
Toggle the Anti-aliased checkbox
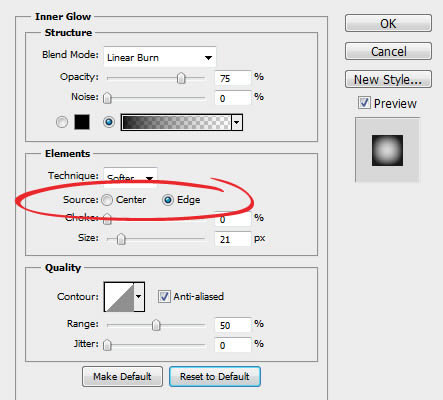coord(164,297)
